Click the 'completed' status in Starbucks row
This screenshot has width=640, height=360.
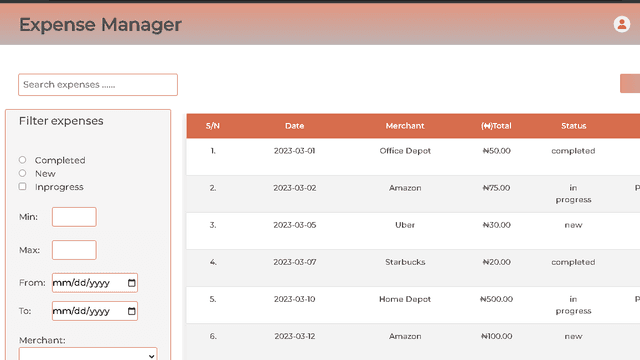tap(573, 262)
